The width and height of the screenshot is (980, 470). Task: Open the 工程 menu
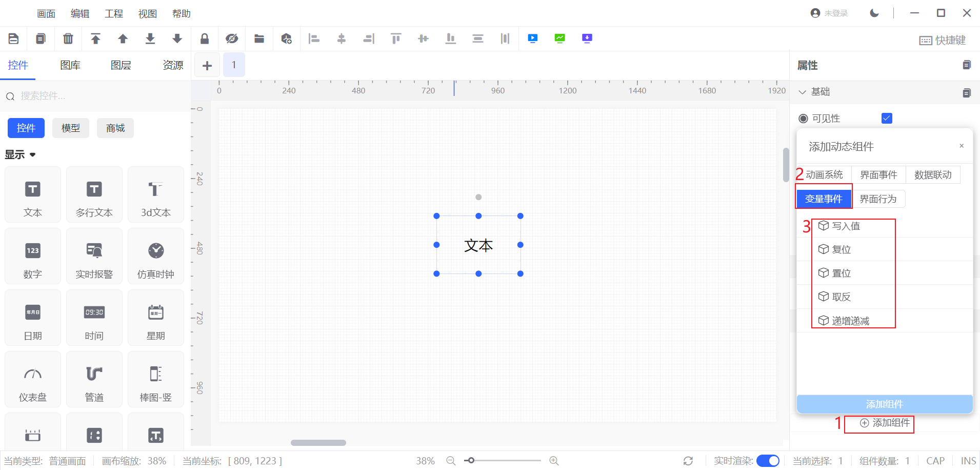tap(113, 14)
